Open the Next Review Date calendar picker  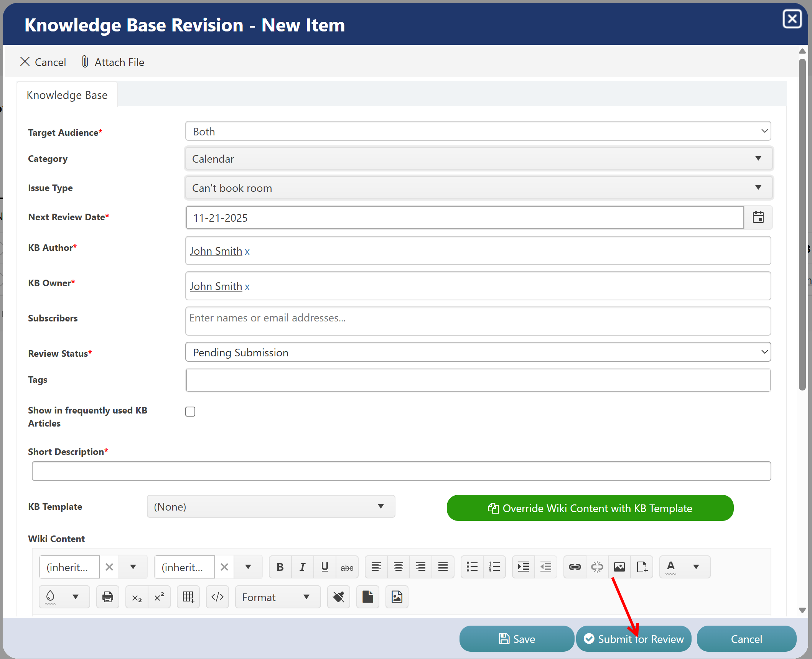pyautogui.click(x=758, y=217)
